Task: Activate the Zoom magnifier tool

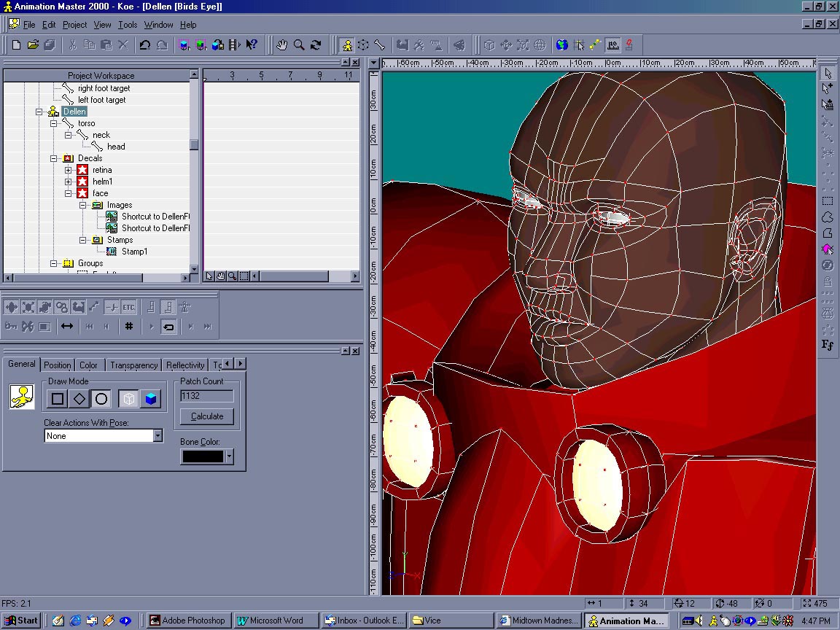Action: tap(299, 45)
